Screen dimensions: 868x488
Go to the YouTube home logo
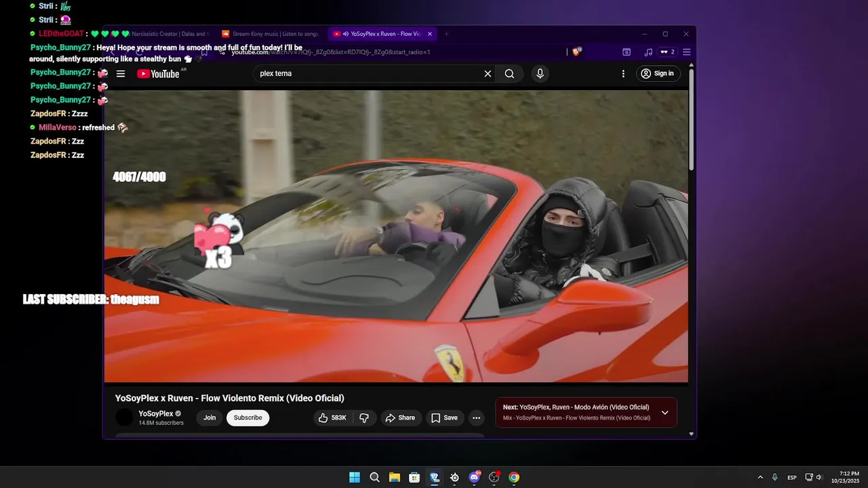[158, 74]
